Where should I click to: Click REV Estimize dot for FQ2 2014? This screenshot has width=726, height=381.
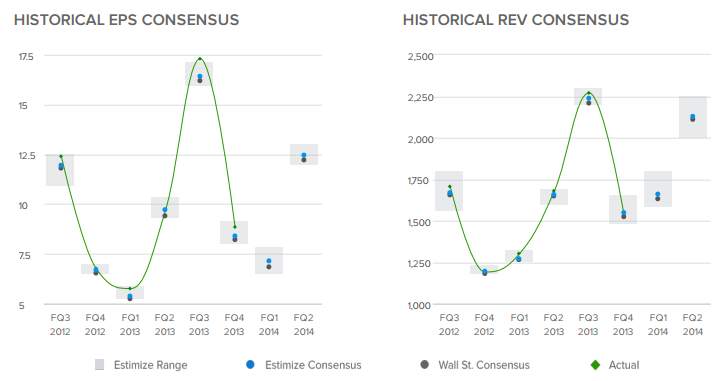[x=693, y=117]
